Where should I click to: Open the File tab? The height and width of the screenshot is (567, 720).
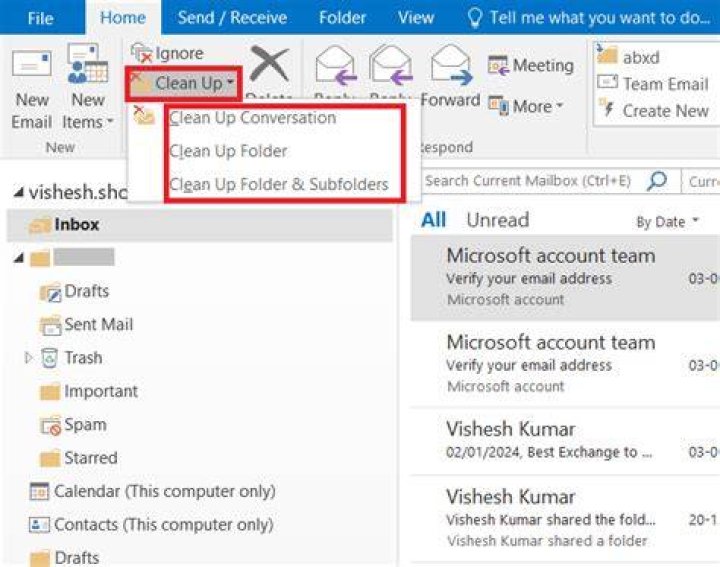[x=40, y=18]
